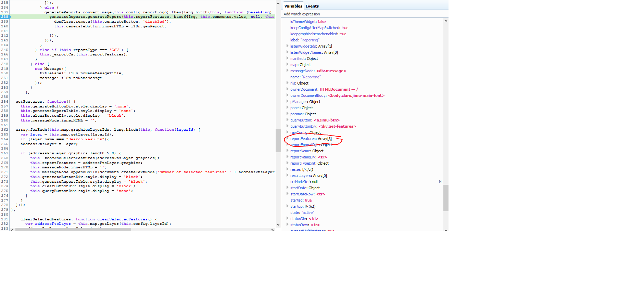
Task: Expand the ownerDocumentBody entry
Action: pos(287,95)
